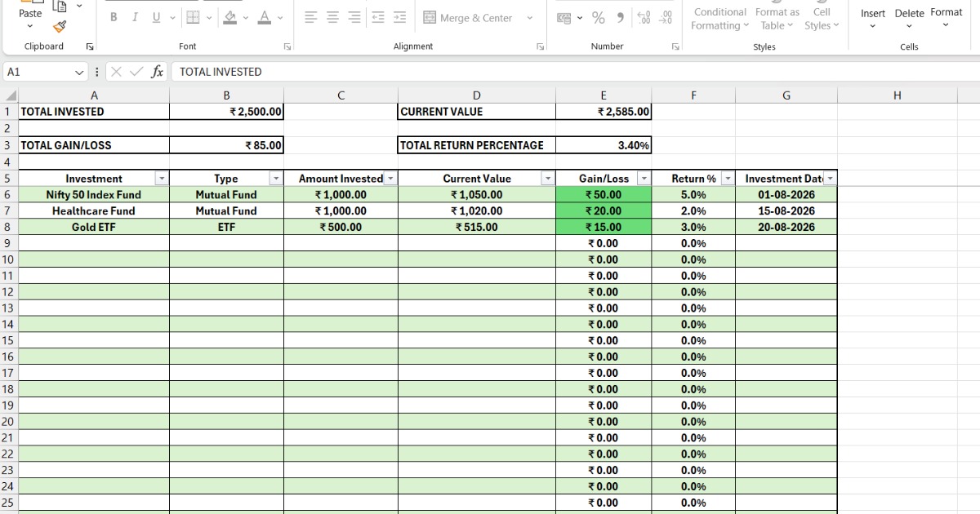Apply the Font Color letter A
Viewport: 980px width, 514px height.
tap(265, 17)
